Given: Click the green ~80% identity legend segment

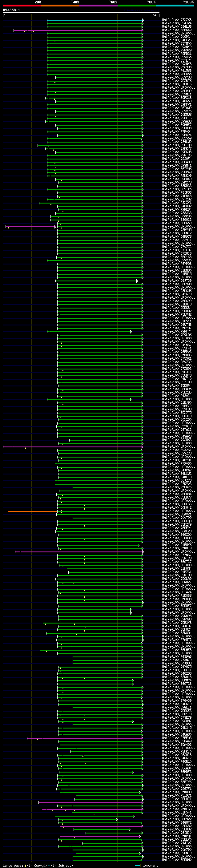Looking at the screenshot, I should [x=137, y=6].
